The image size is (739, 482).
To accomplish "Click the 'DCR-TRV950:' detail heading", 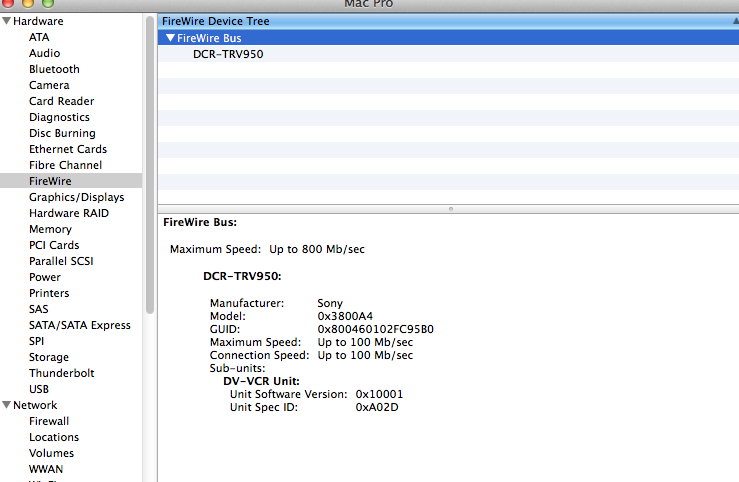I will click(242, 276).
